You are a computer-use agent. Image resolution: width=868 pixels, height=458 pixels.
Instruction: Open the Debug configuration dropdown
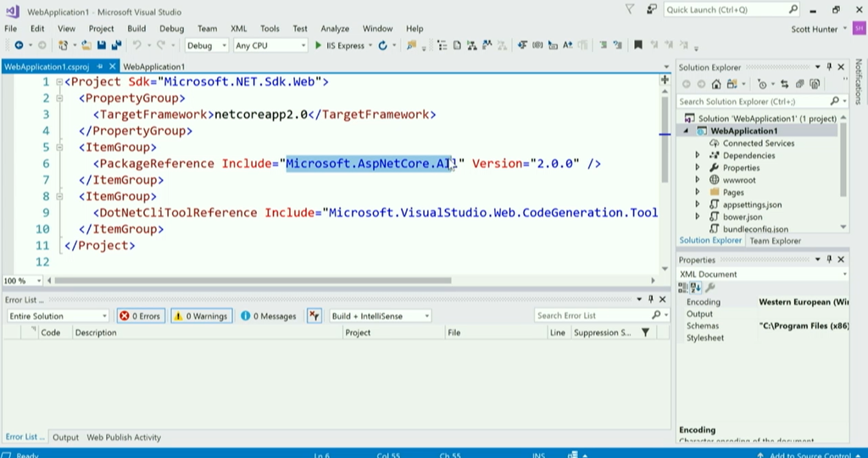206,46
